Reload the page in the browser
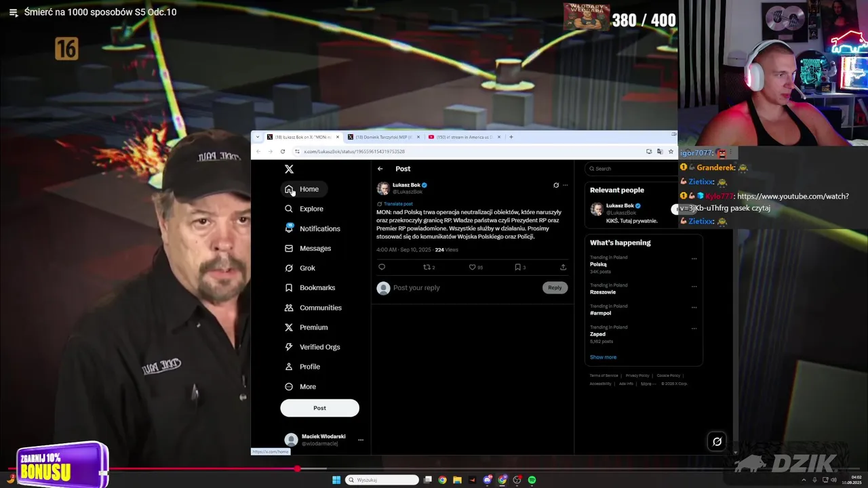868x488 pixels. pyautogui.click(x=283, y=151)
